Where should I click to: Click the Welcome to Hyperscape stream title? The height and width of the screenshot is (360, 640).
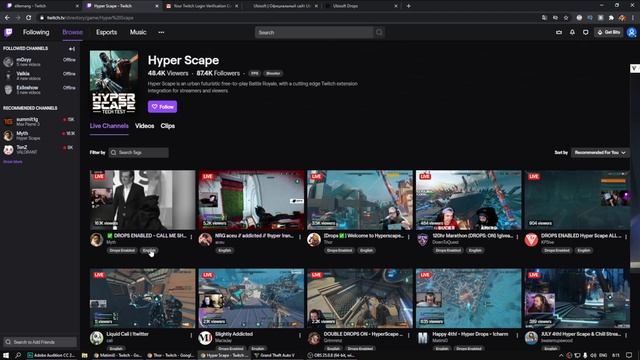364,236
